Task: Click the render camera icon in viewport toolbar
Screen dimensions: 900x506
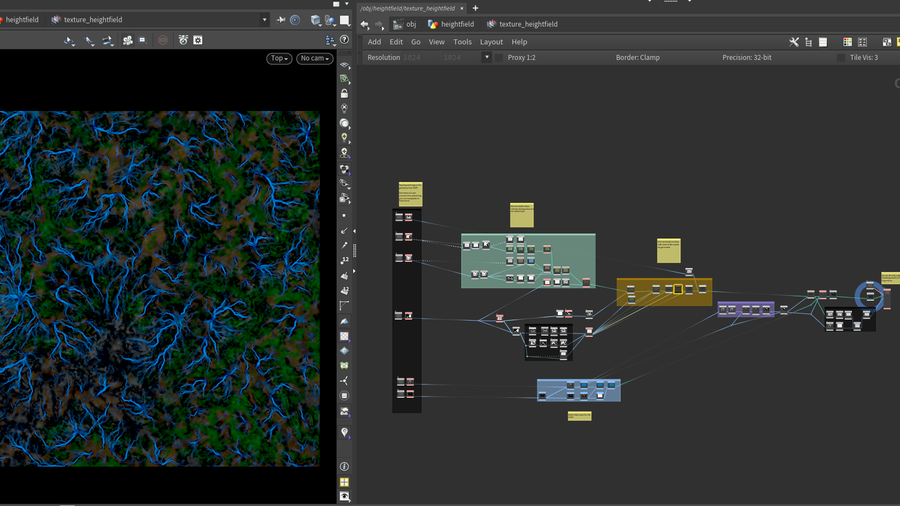Action: tap(127, 40)
